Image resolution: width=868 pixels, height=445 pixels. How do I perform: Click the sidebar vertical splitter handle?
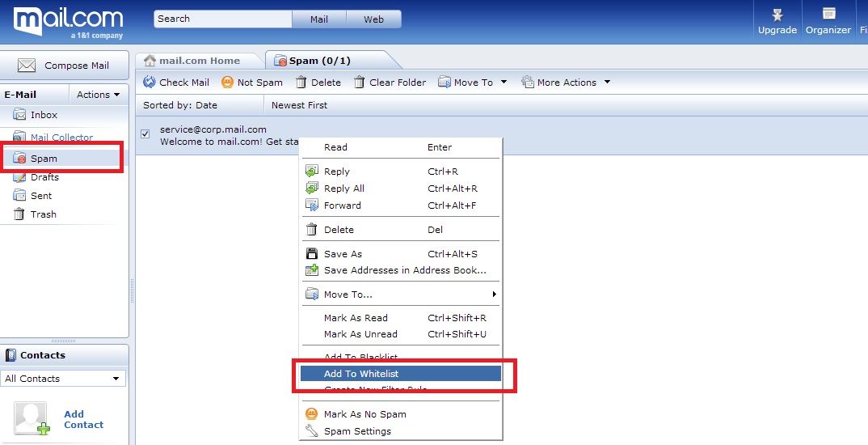(132, 290)
